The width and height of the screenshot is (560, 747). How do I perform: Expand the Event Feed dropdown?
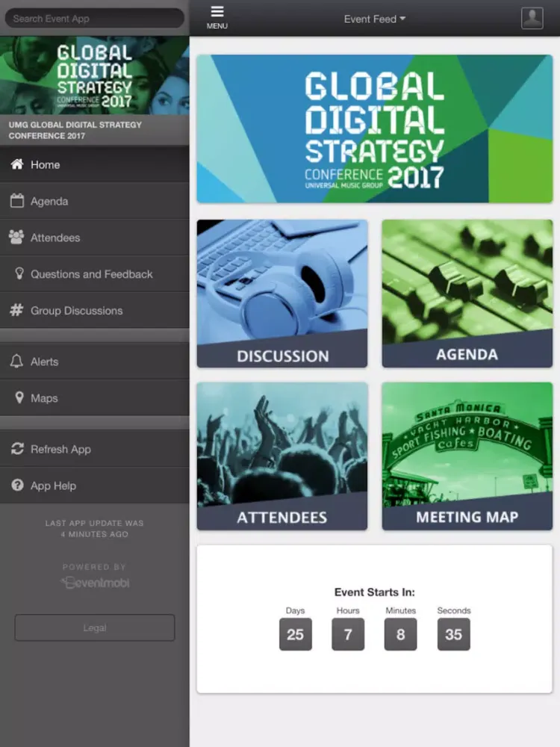coord(375,19)
